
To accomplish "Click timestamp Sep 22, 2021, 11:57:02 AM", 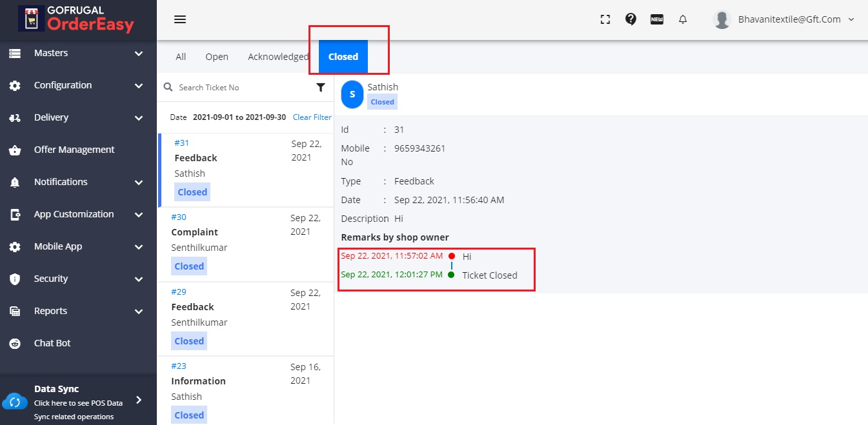I will click(392, 256).
